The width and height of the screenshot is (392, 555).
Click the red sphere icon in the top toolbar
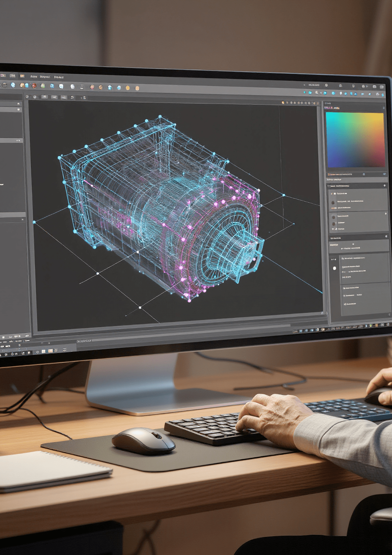pyautogui.click(x=34, y=85)
